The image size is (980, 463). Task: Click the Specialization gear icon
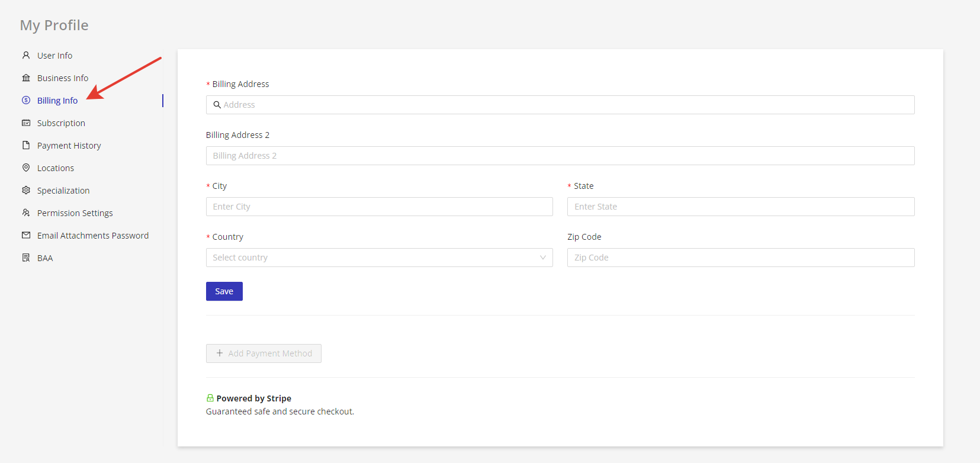click(x=26, y=190)
